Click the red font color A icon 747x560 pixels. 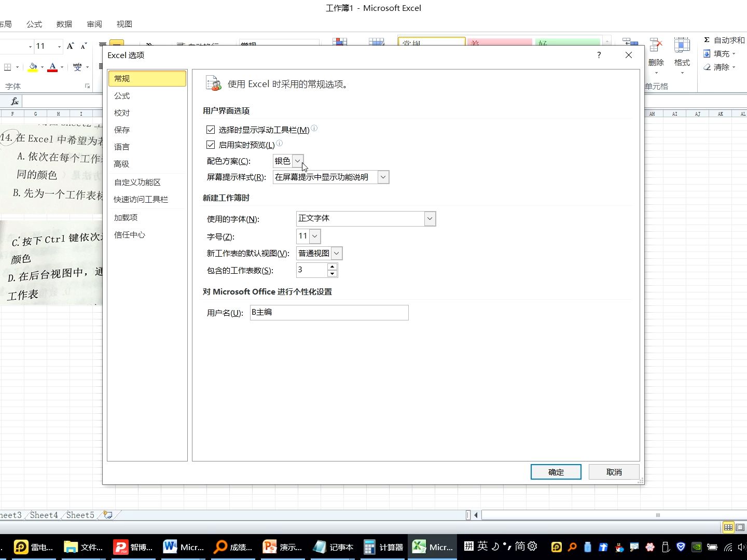pos(52,67)
